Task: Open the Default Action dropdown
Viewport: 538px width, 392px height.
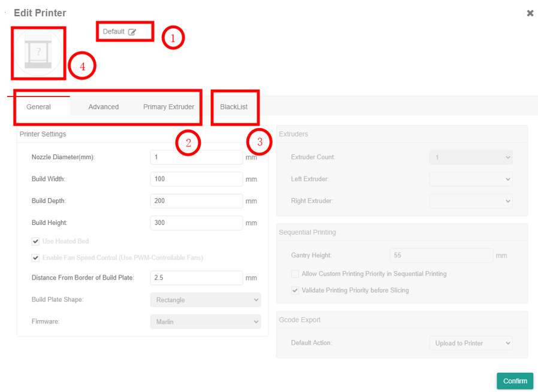Action: click(471, 344)
